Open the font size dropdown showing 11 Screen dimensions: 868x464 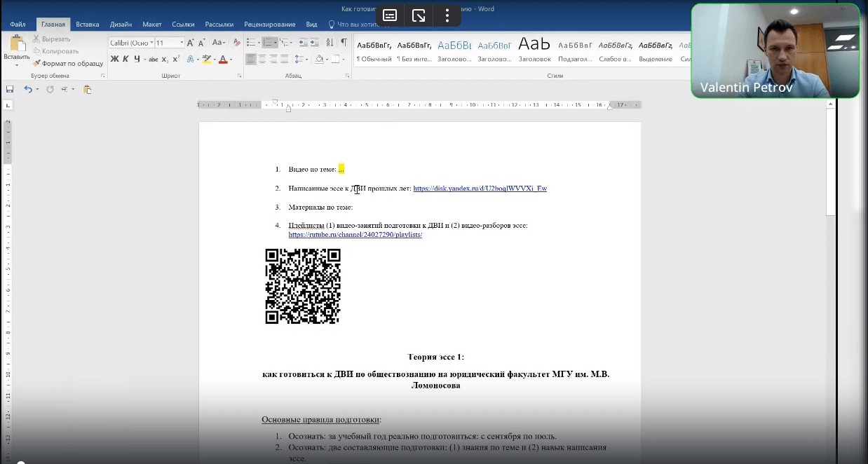point(182,43)
